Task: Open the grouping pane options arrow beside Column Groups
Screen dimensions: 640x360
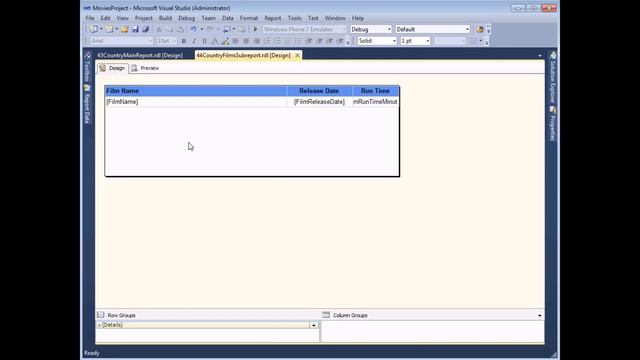Action: click(540, 316)
